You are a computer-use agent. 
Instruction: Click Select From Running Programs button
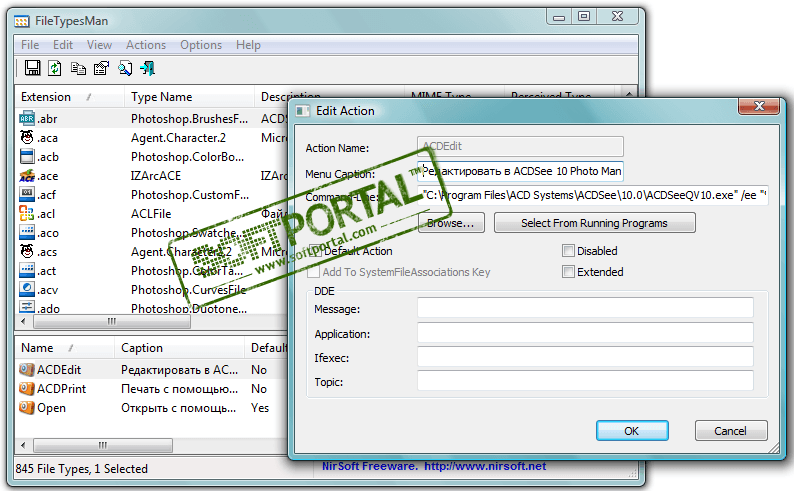[594, 223]
